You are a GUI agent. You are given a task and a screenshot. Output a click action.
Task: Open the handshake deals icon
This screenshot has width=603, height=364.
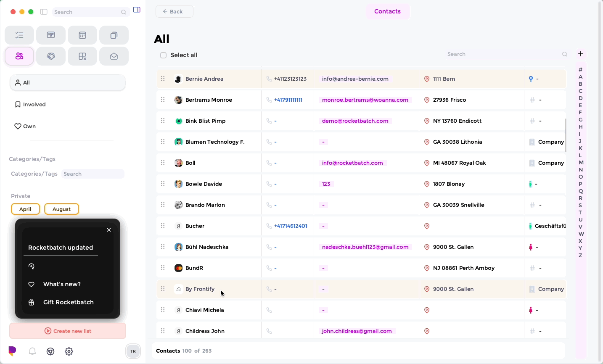(x=51, y=56)
